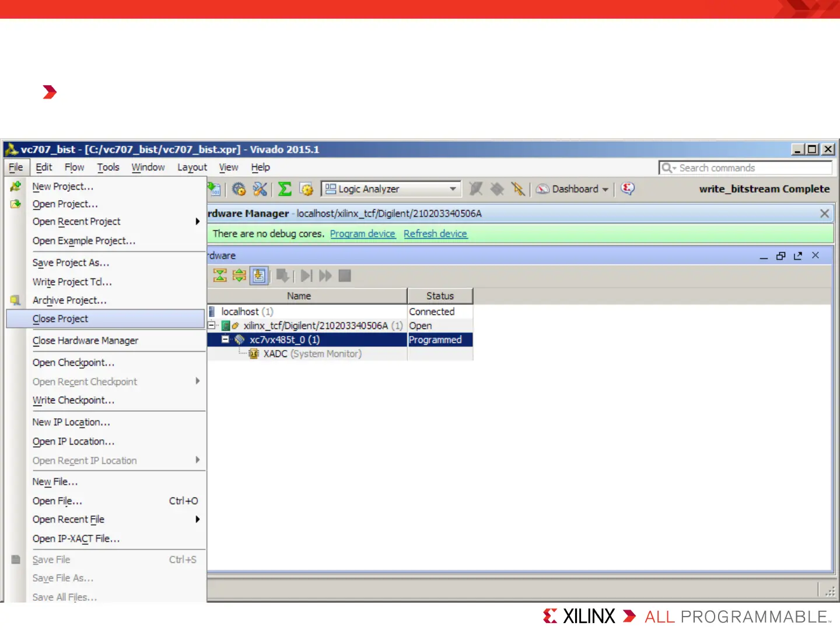Viewport: 840px width, 630px height.
Task: Collapse the xc7vx485t_0 tree node
Action: 225,339
